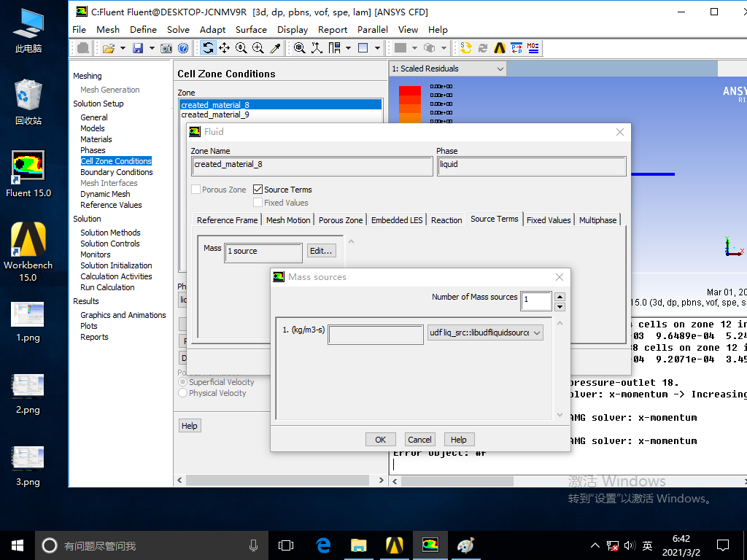Select the rotate view tool

(x=208, y=48)
